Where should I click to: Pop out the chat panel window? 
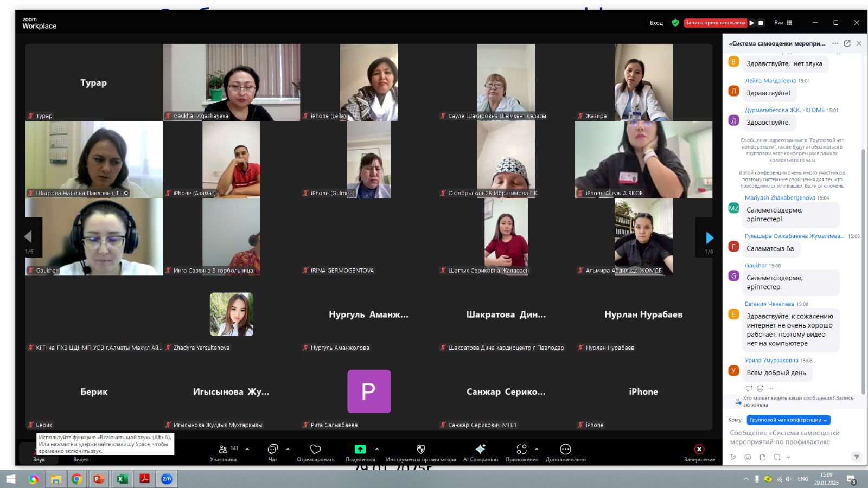click(x=847, y=43)
